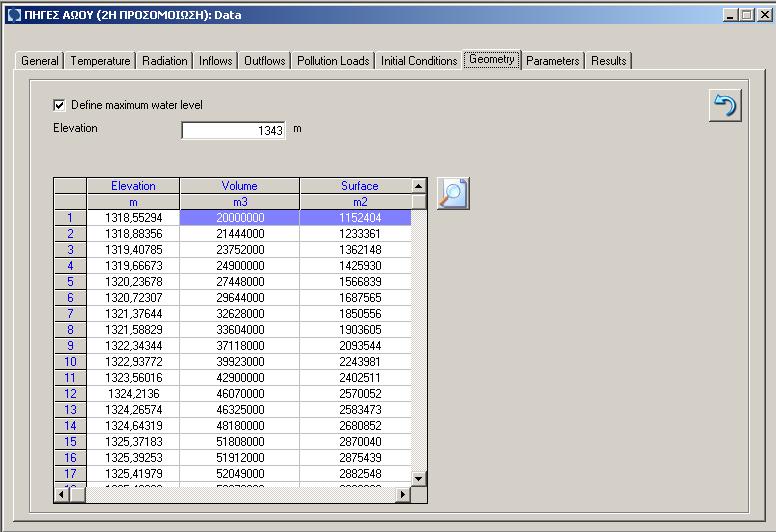This screenshot has width=776, height=532.
Task: Open the Initial Conditions tab
Action: 419,61
